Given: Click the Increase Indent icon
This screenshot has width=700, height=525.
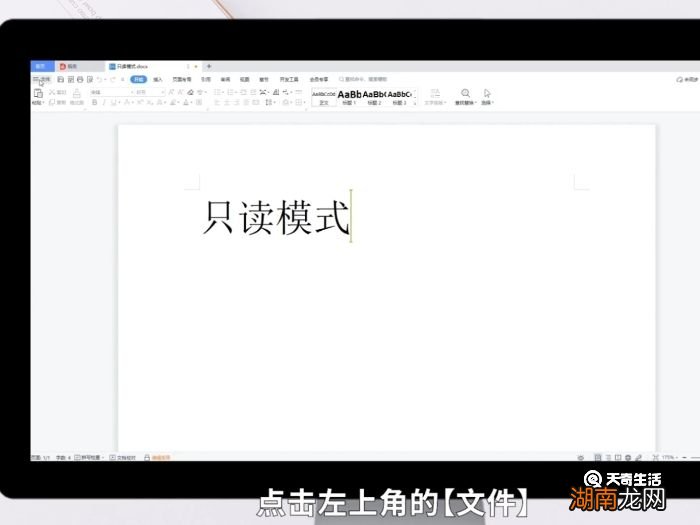Looking at the screenshot, I should pyautogui.click(x=253, y=92).
